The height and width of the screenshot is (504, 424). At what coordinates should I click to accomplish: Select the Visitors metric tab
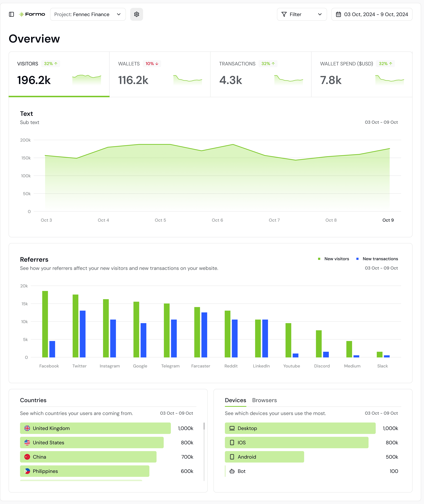coord(59,74)
